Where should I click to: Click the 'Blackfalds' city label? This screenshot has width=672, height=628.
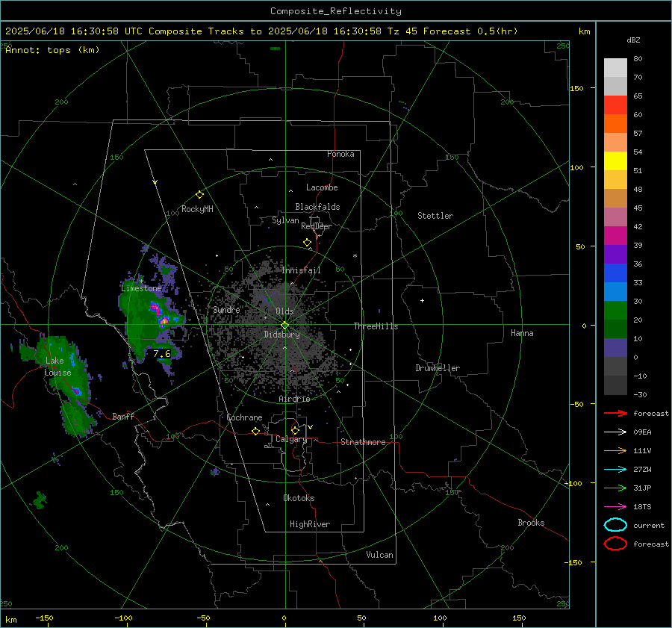317,207
